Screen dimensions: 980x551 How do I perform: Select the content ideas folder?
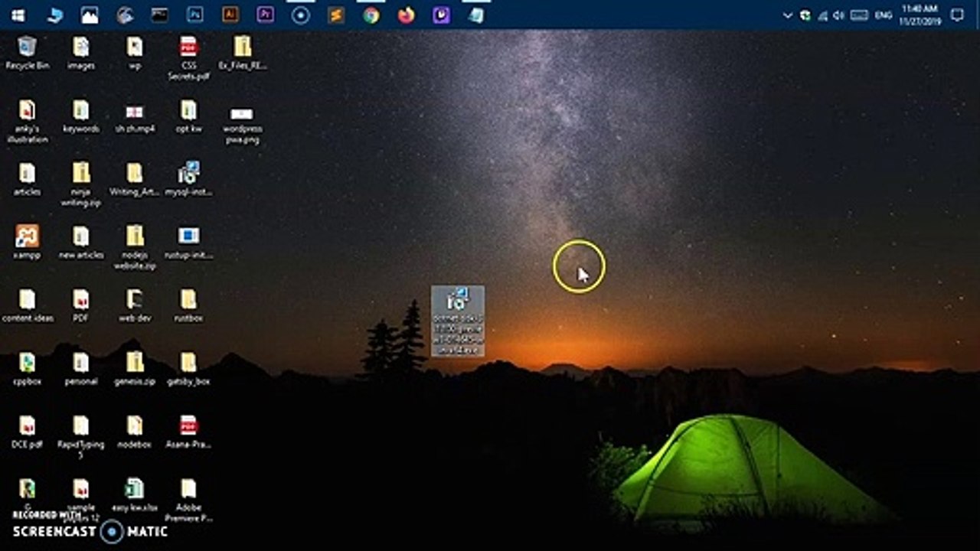28,306
